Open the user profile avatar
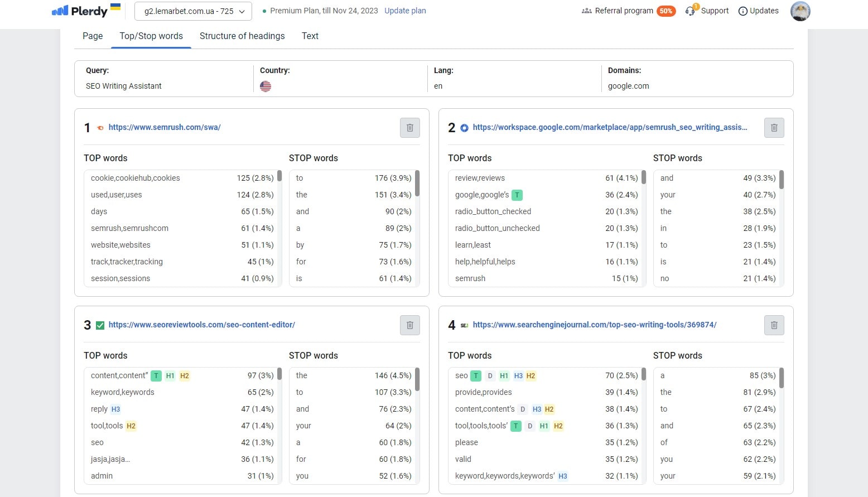Image resolution: width=868 pixels, height=497 pixels. pyautogui.click(x=801, y=11)
